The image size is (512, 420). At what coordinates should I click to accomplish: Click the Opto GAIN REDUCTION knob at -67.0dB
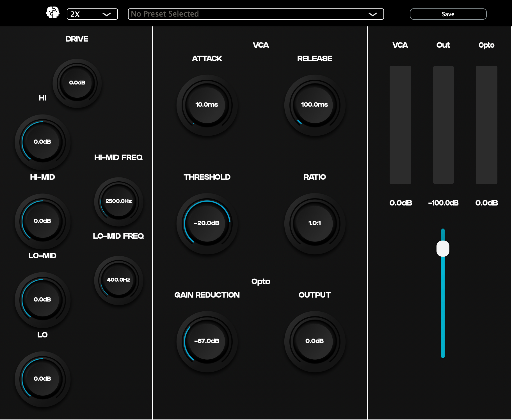pos(207,341)
